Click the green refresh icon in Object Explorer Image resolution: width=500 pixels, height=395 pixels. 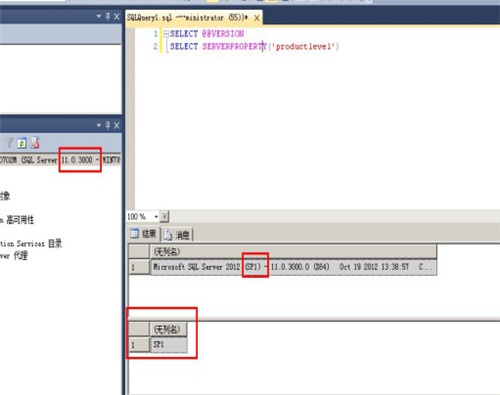pos(22,143)
